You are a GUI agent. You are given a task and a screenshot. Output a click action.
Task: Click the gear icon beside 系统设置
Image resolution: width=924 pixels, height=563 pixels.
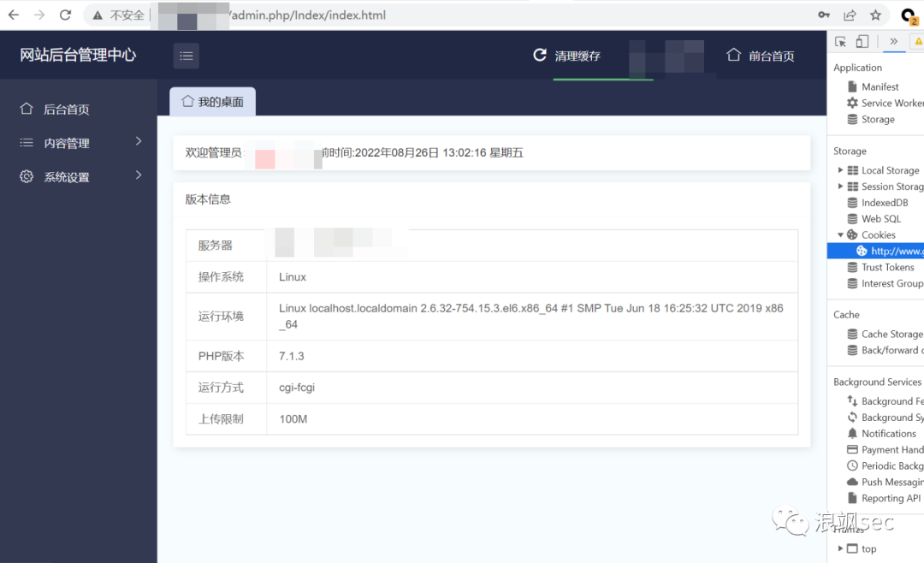click(x=26, y=176)
